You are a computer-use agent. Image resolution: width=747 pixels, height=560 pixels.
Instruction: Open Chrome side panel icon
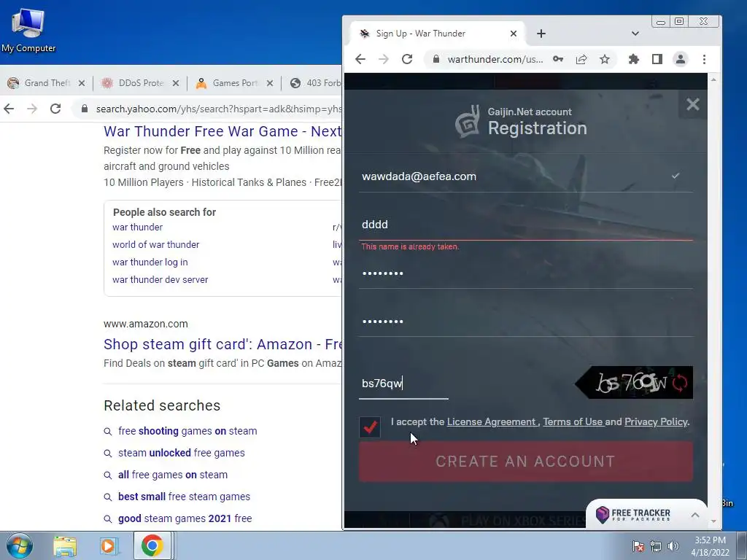tap(657, 59)
